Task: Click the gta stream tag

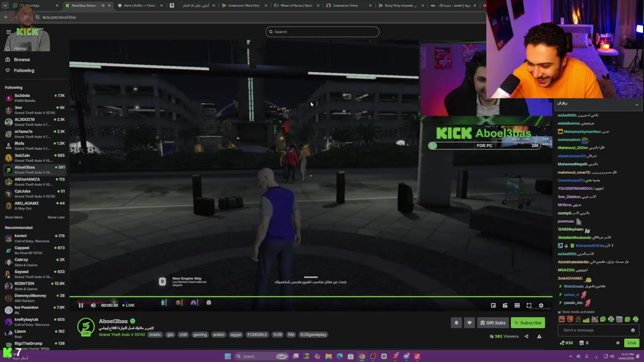Action: pyautogui.click(x=170, y=335)
